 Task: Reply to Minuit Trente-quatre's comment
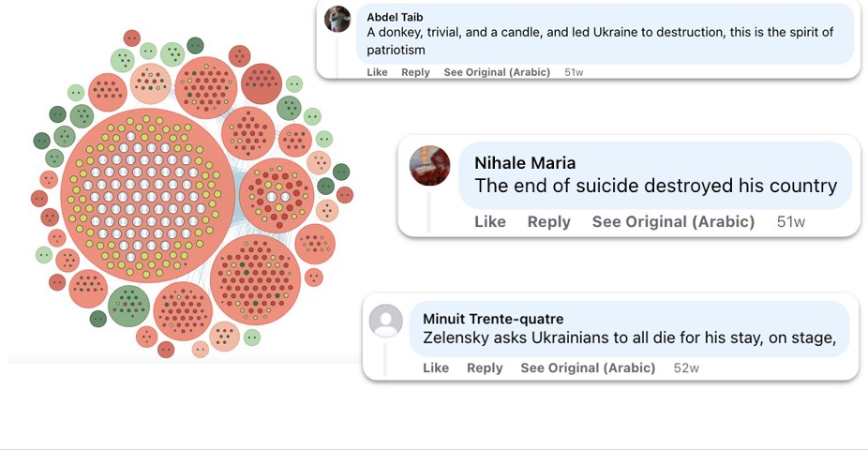click(x=485, y=367)
